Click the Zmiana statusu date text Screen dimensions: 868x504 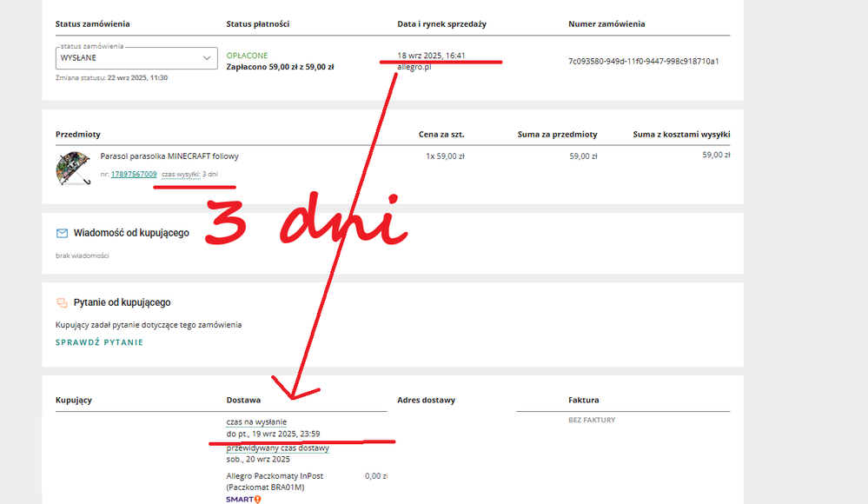[x=111, y=77]
